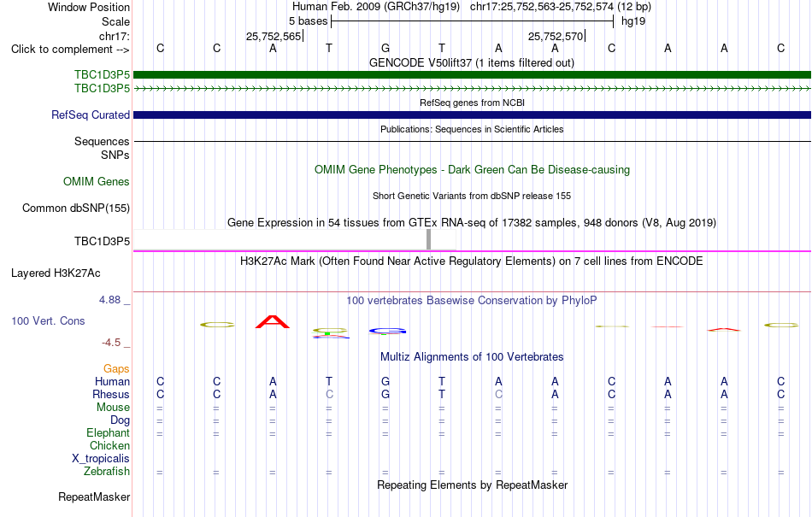Click the Chicken alignment row label
This screenshot has height=517, width=812.
pyautogui.click(x=109, y=446)
